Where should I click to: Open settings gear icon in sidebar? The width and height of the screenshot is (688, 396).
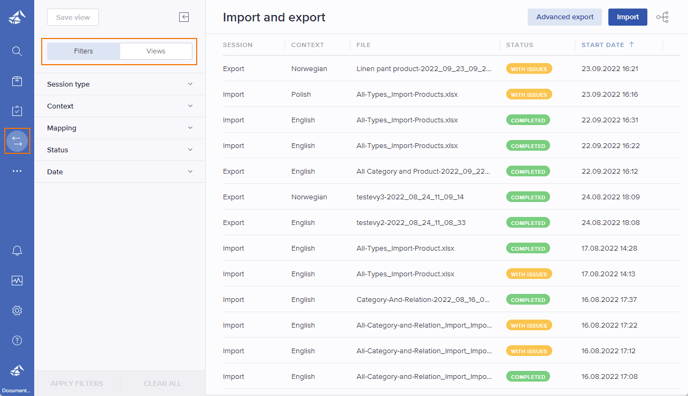point(17,310)
